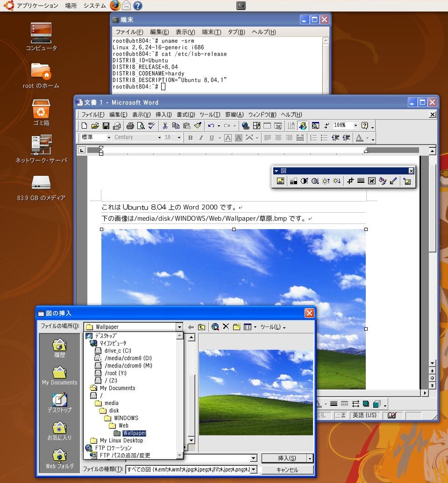This screenshot has width=448, height=483.
Task: Open terminal's 編集(E) menu
Action: tap(159, 32)
